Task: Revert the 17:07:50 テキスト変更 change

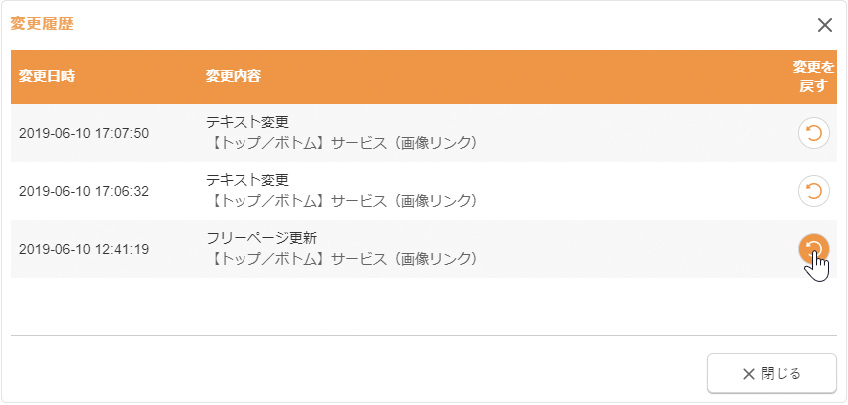Action: (x=814, y=133)
